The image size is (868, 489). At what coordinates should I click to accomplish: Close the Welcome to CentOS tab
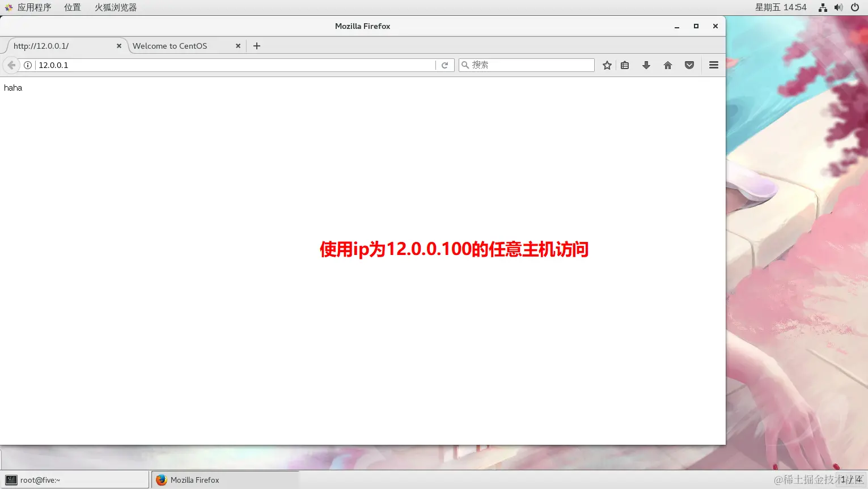(x=238, y=46)
